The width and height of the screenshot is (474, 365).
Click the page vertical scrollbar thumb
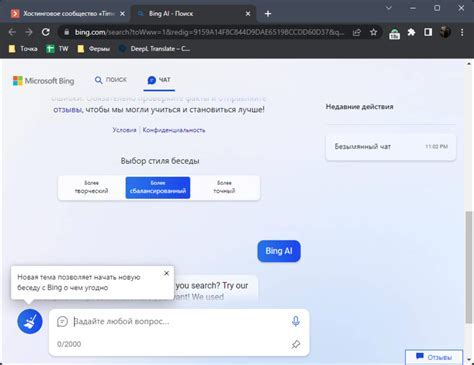point(469,267)
